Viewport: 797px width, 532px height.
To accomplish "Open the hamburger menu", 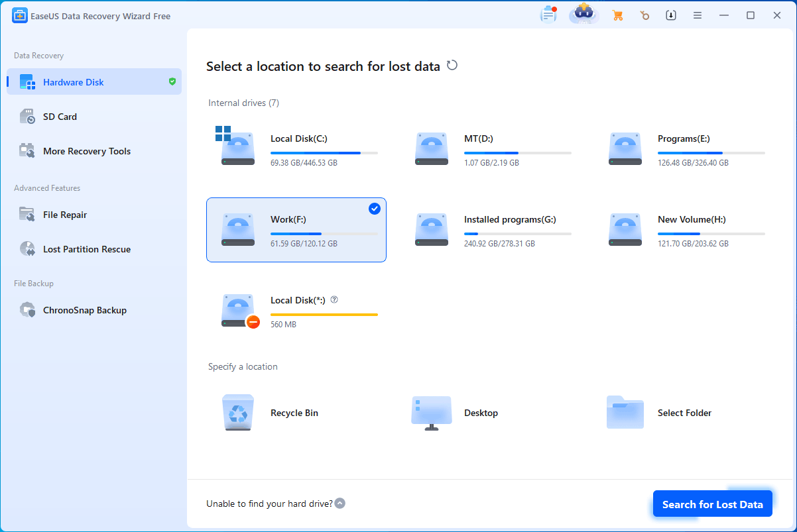I will (x=698, y=15).
